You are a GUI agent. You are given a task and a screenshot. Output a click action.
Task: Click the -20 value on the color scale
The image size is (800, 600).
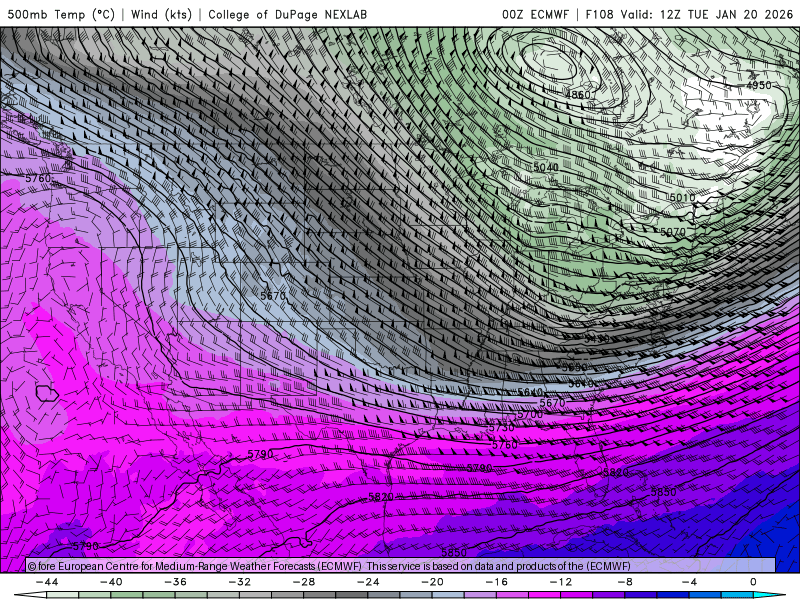coord(433,582)
